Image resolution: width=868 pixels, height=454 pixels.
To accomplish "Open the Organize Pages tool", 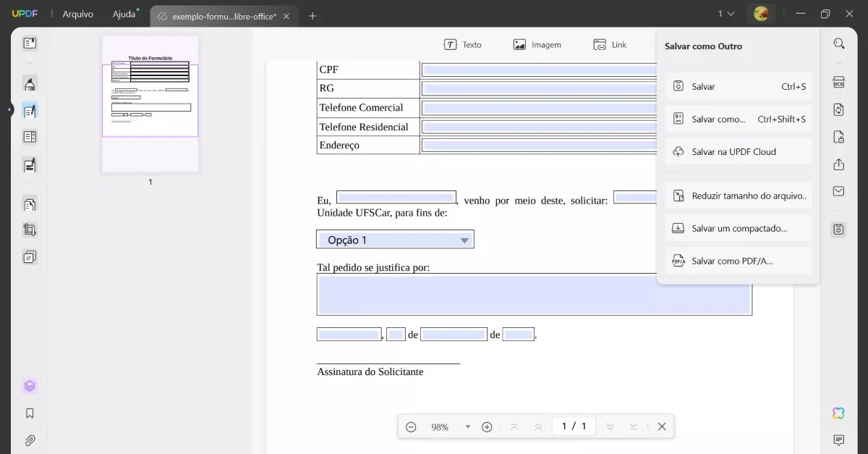I will [29, 203].
